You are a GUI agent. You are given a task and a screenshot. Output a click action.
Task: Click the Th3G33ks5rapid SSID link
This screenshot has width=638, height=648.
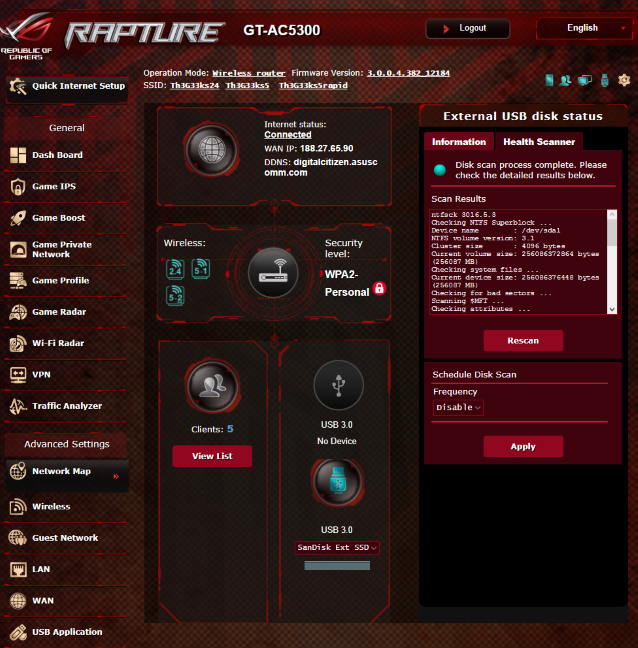[313, 86]
